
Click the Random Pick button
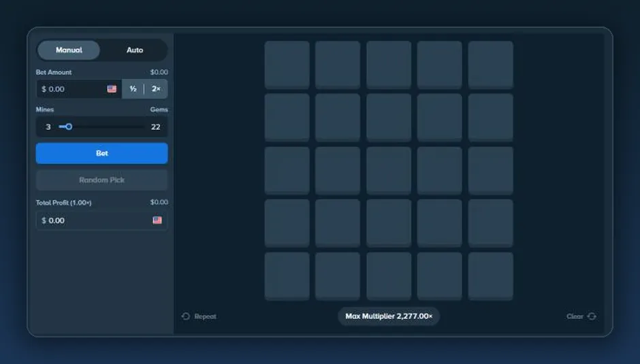(101, 180)
